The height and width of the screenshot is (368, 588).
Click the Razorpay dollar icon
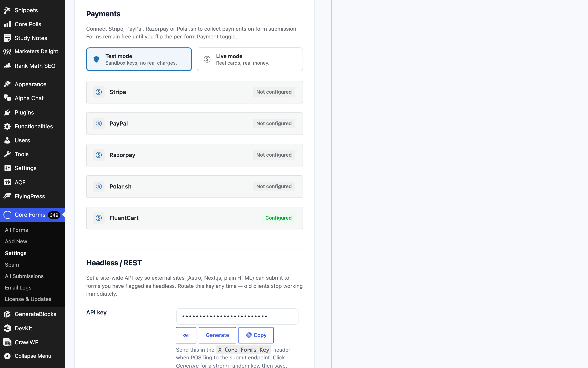tap(99, 155)
